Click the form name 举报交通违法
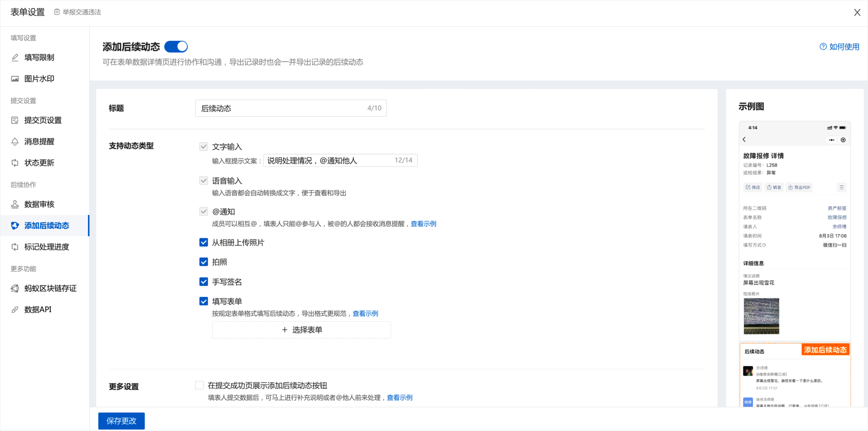The width and height of the screenshot is (868, 431). (x=82, y=12)
